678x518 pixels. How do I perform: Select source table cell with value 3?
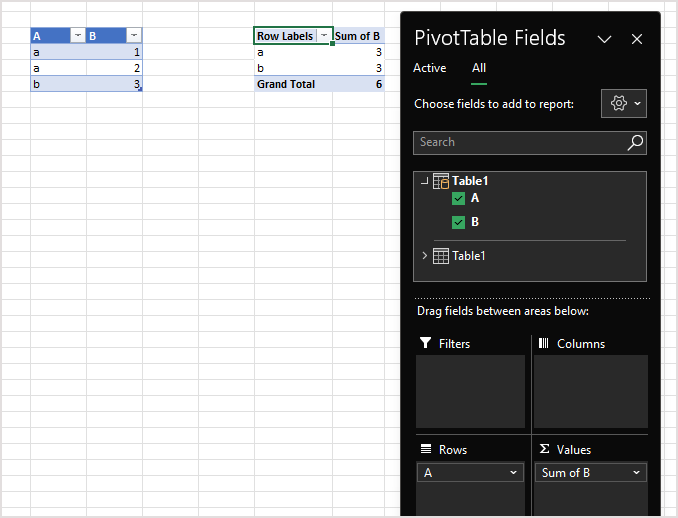click(114, 84)
